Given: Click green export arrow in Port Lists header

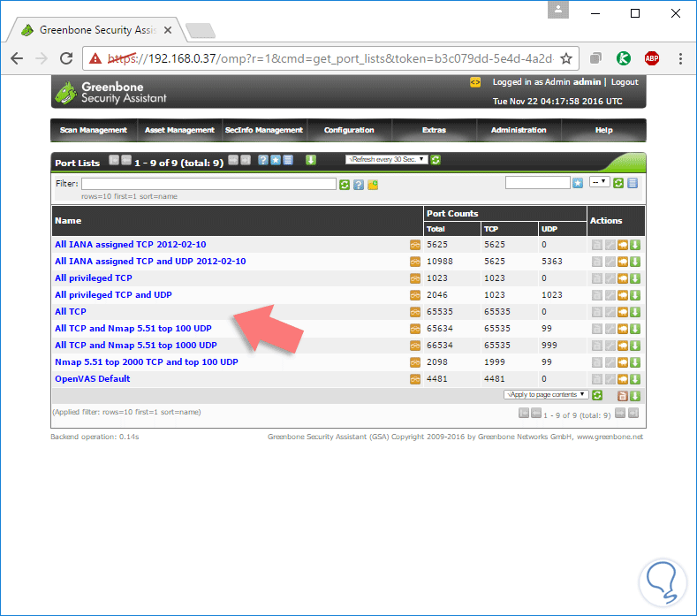Looking at the screenshot, I should (x=311, y=160).
